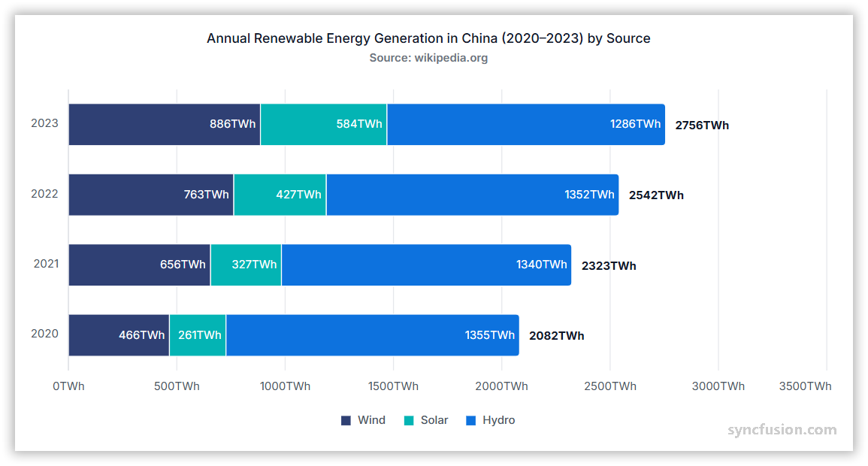The height and width of the screenshot is (466, 868).
Task: Click the 2023 Solar bar segment 584TWh
Action: [x=323, y=125]
